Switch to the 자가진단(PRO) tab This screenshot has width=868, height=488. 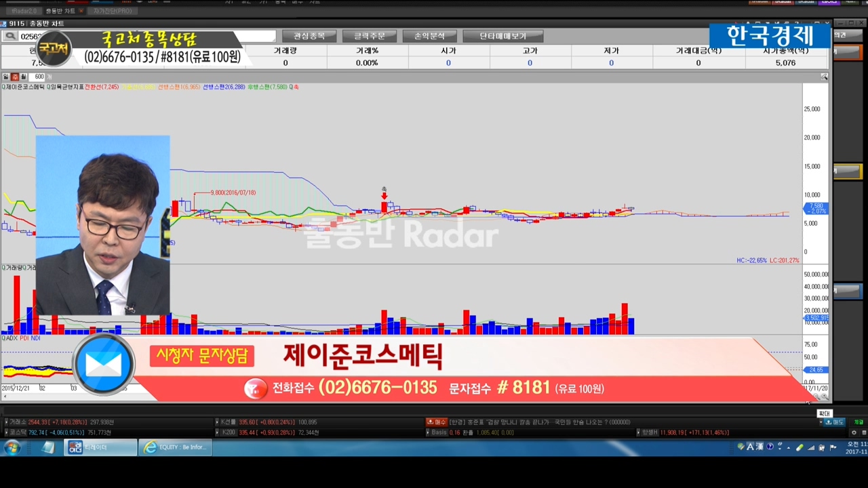click(x=113, y=12)
